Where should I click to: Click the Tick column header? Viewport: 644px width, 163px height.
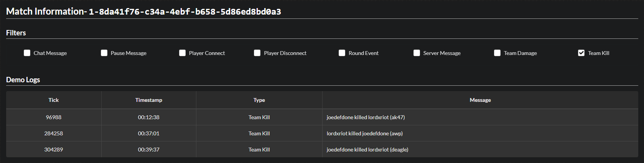[54, 100]
